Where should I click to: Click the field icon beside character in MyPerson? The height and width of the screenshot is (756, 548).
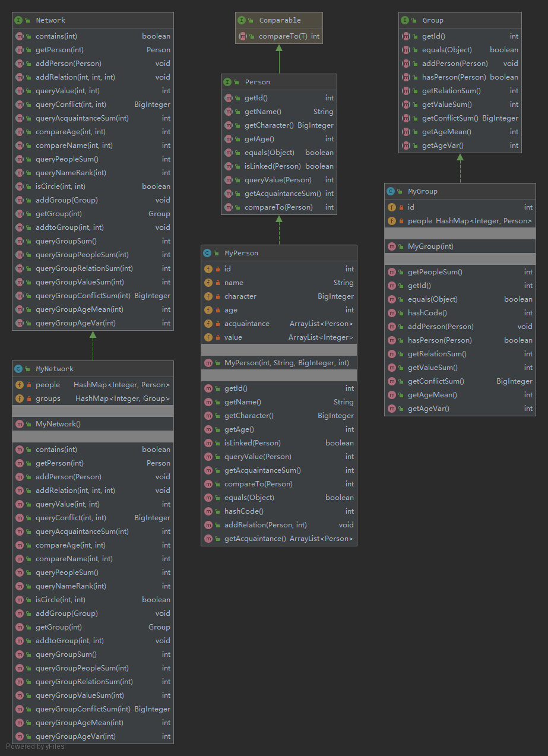coord(208,296)
